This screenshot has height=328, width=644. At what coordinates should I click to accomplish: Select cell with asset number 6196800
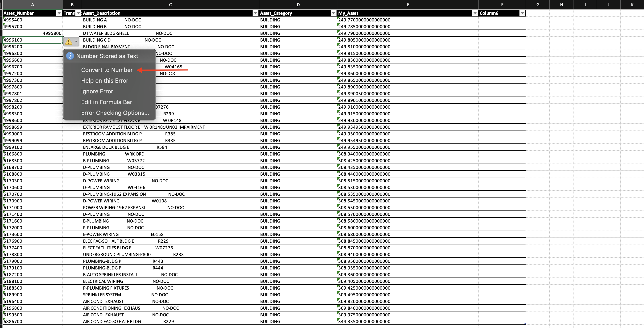(x=33, y=308)
